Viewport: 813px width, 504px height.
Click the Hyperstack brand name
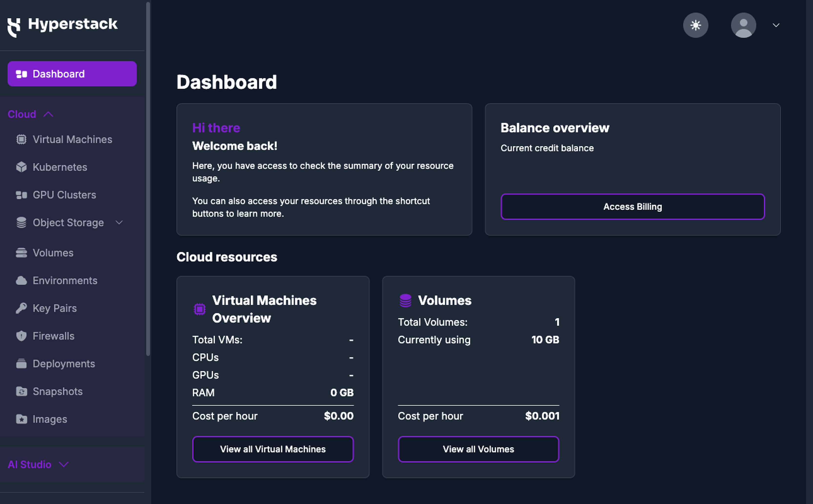point(73,24)
